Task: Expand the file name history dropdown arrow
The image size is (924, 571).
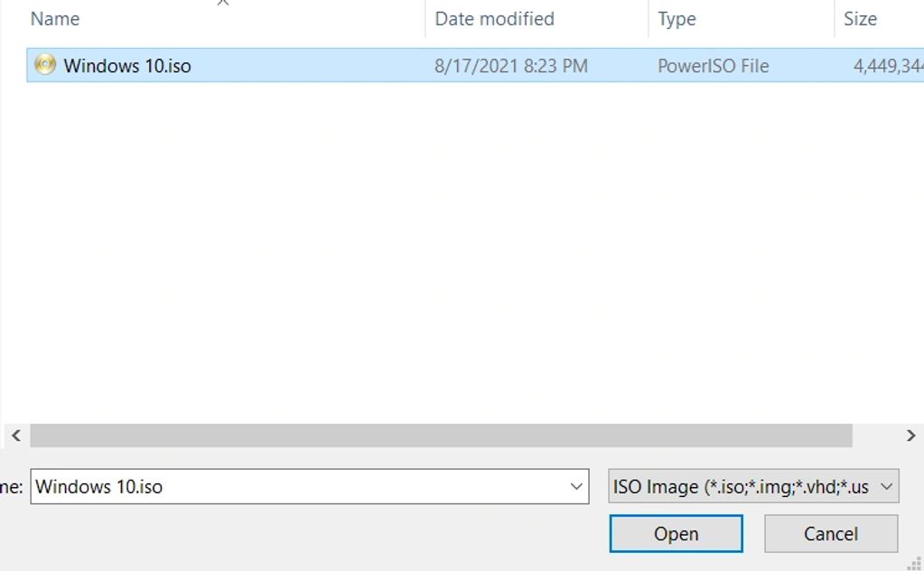Action: tap(576, 487)
